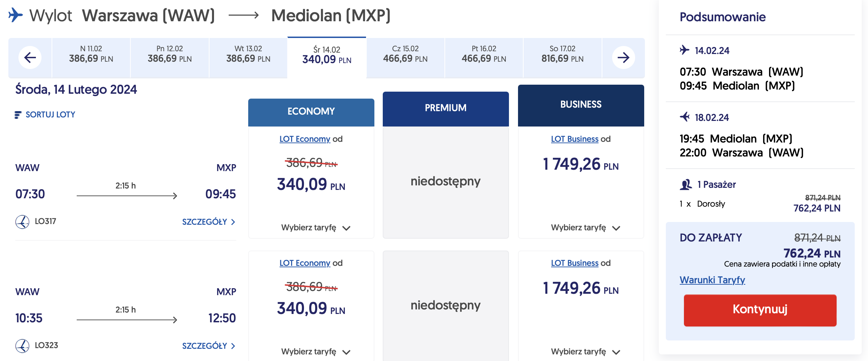Click the sort flights icon
868x361 pixels.
point(18,115)
